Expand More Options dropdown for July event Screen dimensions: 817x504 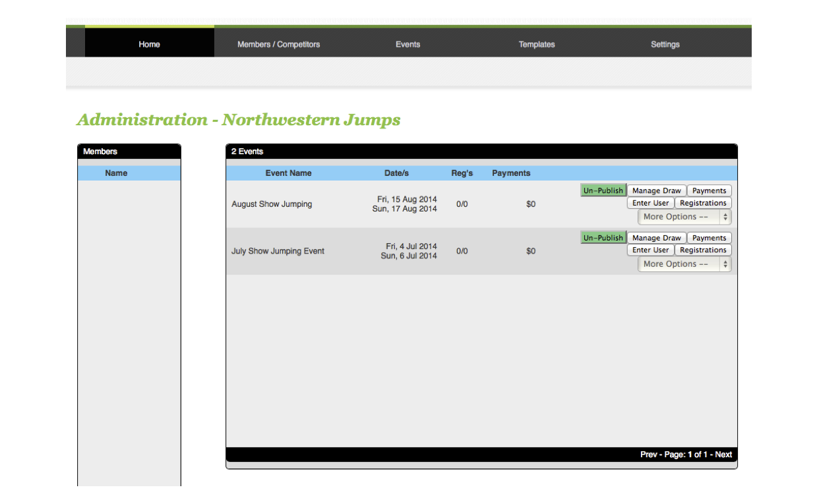click(684, 264)
